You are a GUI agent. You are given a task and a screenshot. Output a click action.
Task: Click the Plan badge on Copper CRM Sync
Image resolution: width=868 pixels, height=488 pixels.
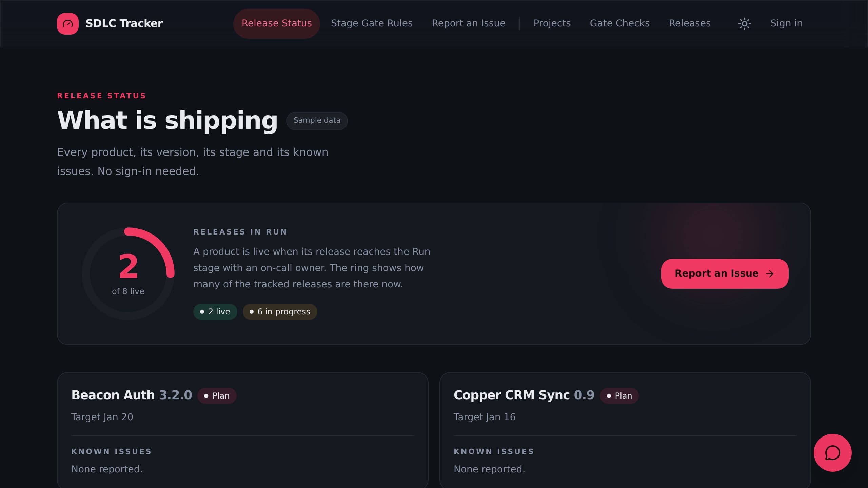tap(619, 396)
